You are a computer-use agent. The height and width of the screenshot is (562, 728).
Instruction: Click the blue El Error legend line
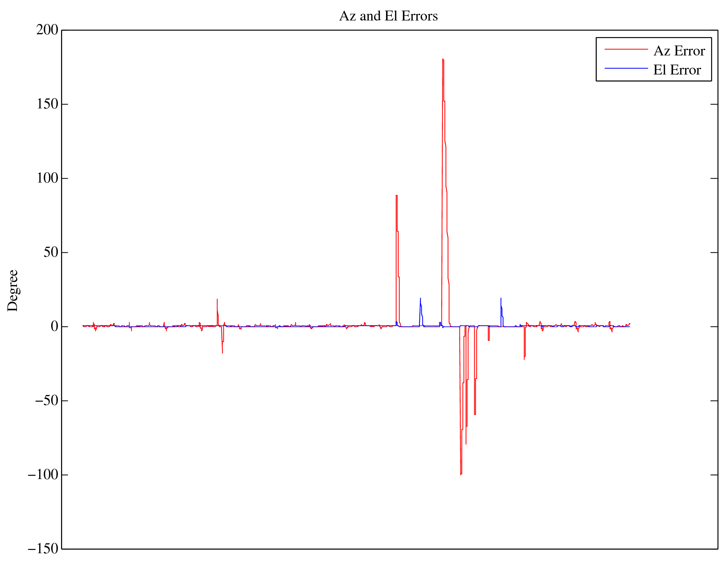626,68
